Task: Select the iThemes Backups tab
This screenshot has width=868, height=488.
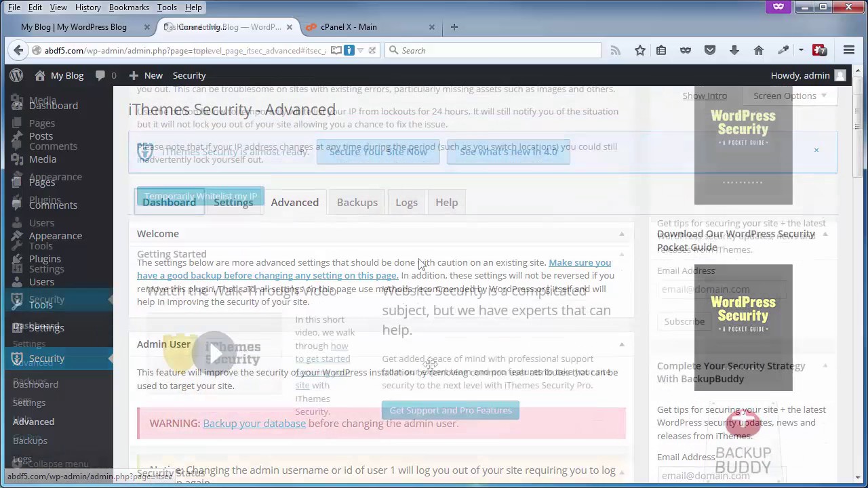Action: pyautogui.click(x=357, y=202)
